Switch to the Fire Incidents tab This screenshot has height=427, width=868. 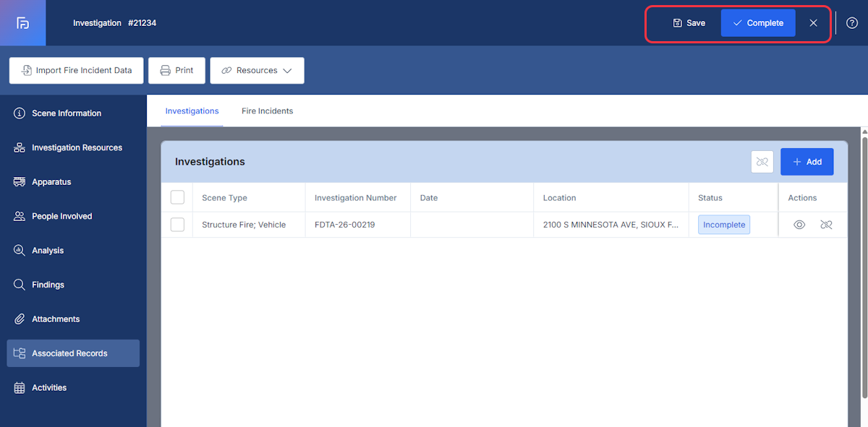click(267, 111)
